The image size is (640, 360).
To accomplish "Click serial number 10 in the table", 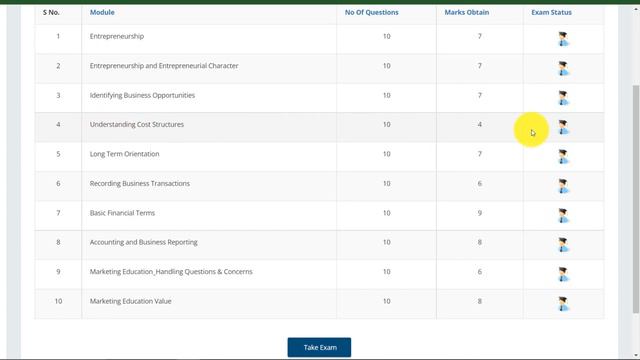I will tap(58, 301).
